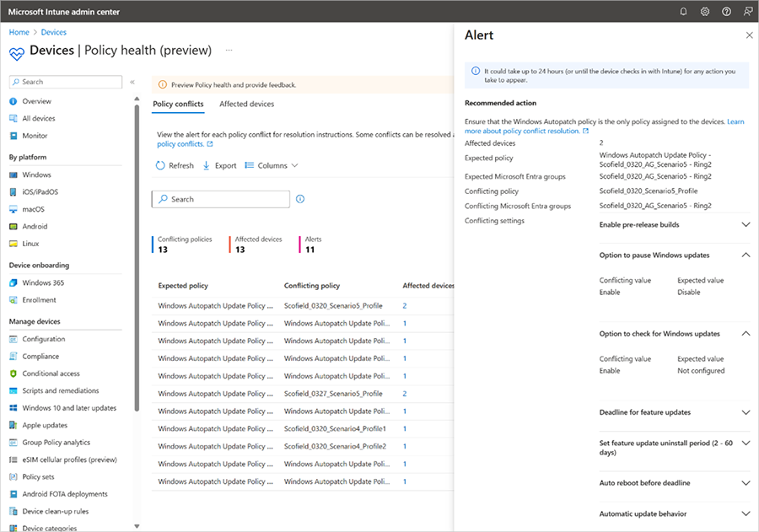
Task: Select the Scofield_0320_Scenario4_Profile1 row
Action: pos(303,429)
